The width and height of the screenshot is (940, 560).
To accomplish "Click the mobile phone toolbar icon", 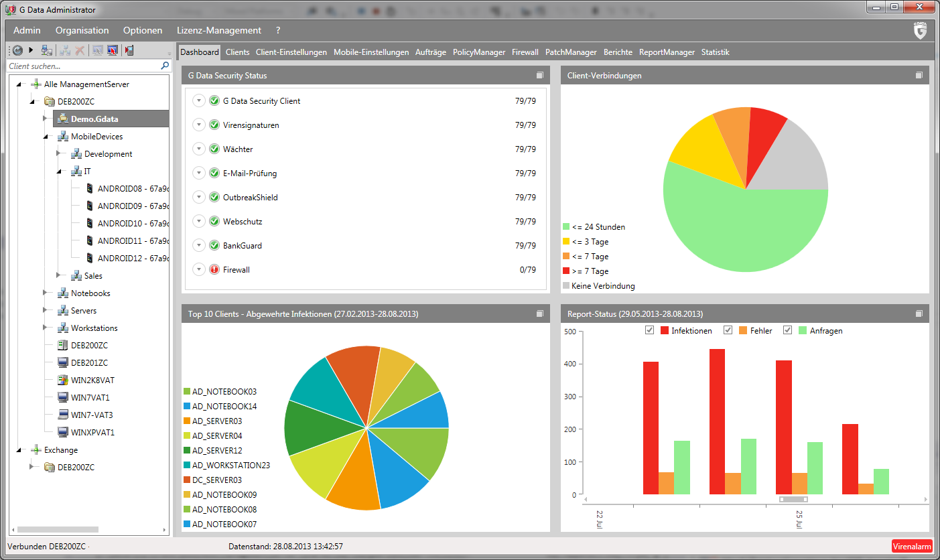I will point(129,50).
